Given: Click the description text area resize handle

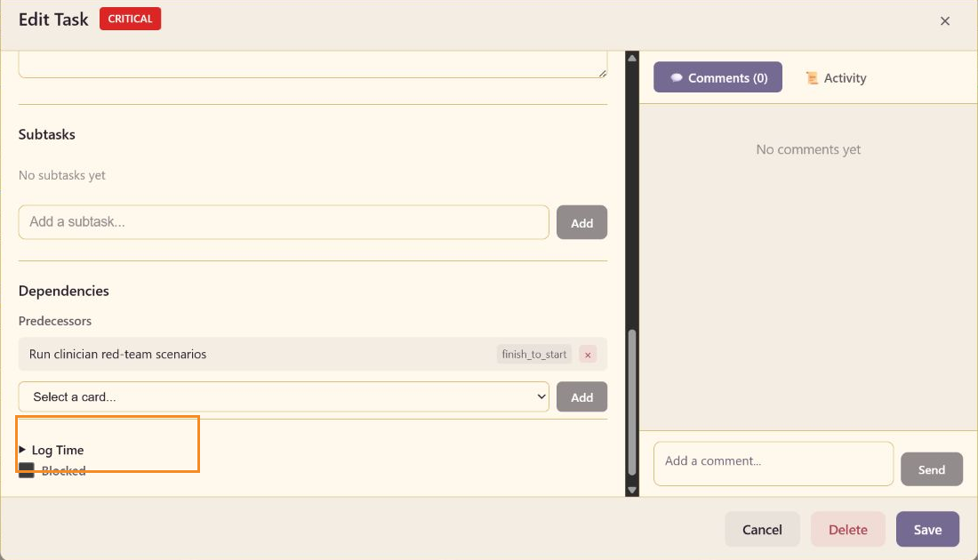Looking at the screenshot, I should [602, 73].
